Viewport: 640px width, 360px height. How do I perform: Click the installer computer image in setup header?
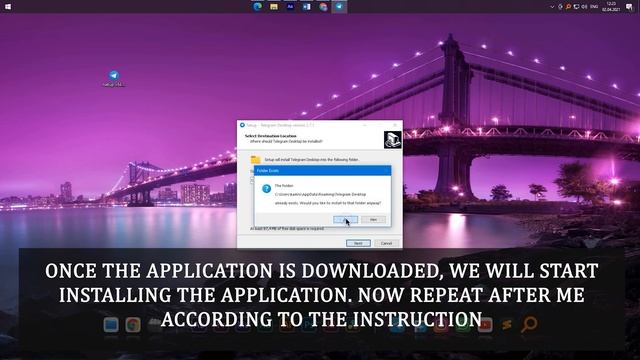[393, 140]
